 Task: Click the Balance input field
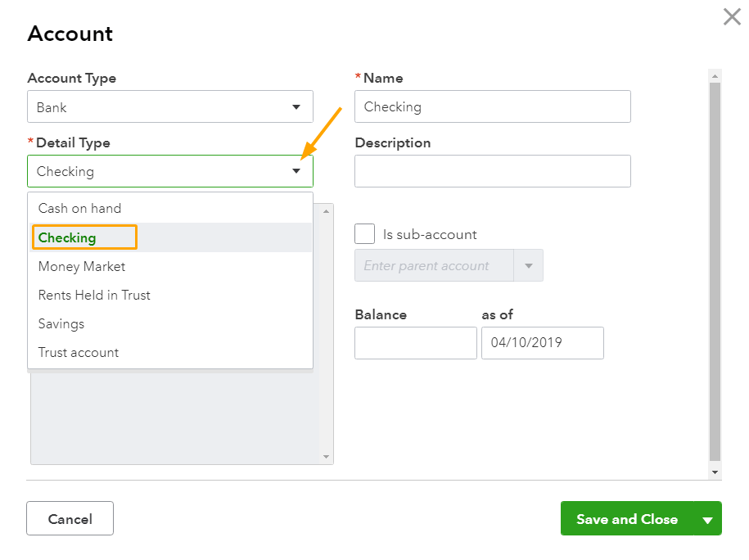(415, 343)
